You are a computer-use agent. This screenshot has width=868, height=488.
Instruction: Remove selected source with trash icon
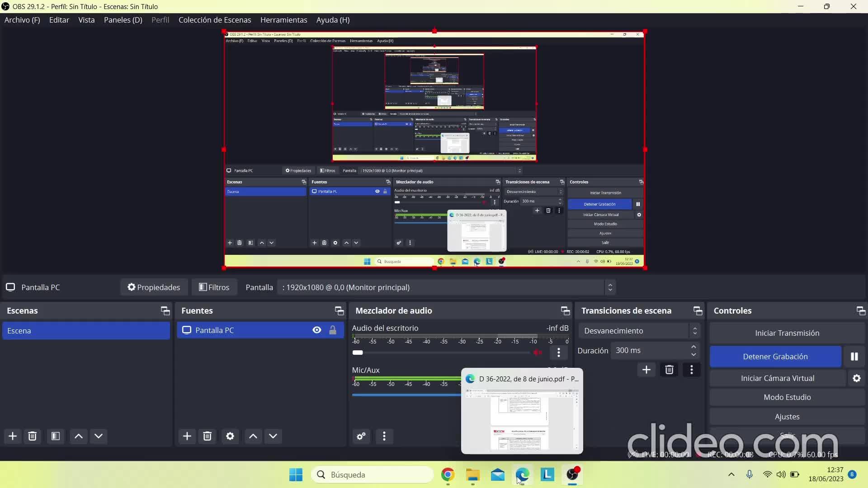[x=208, y=436]
